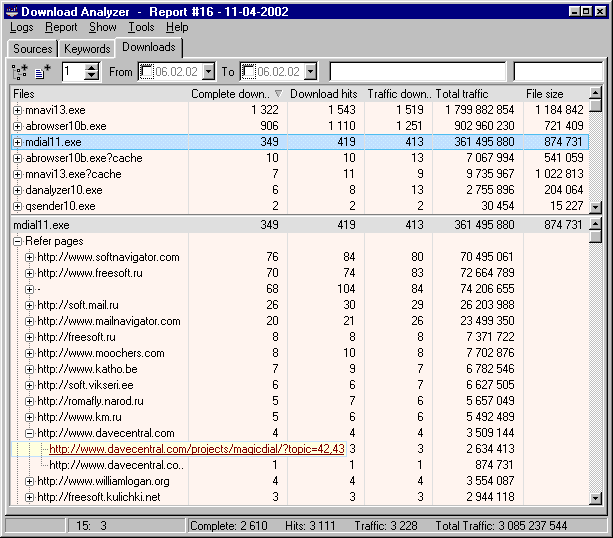Expand the mnavi13.exe?cache row
The width and height of the screenshot is (613, 538).
(17, 174)
